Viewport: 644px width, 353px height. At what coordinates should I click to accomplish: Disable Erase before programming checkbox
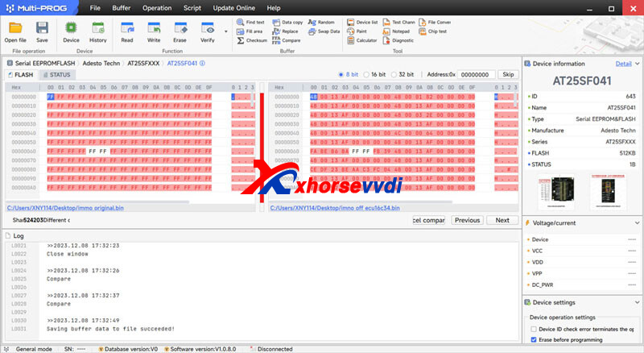pyautogui.click(x=533, y=340)
